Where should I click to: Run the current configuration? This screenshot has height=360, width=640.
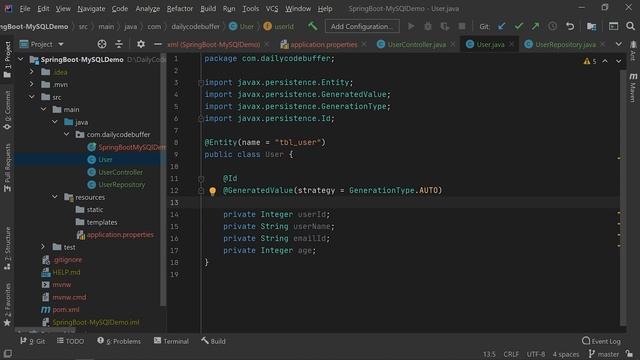pyautogui.click(x=411, y=26)
